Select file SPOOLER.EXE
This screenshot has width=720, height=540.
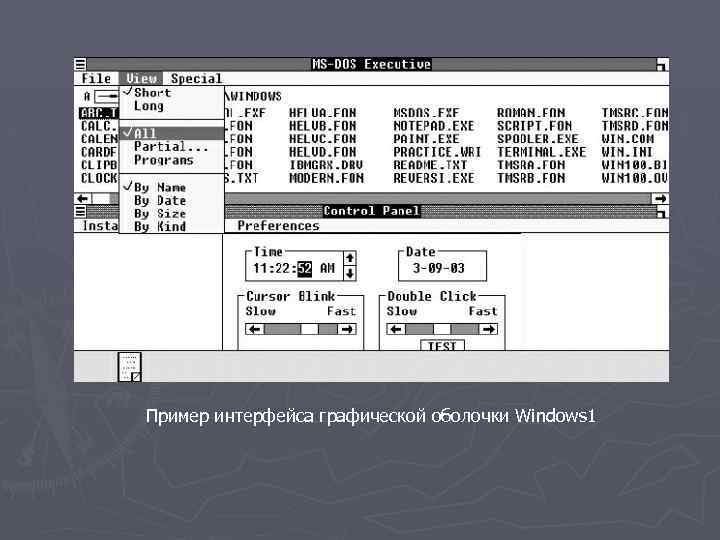point(538,139)
